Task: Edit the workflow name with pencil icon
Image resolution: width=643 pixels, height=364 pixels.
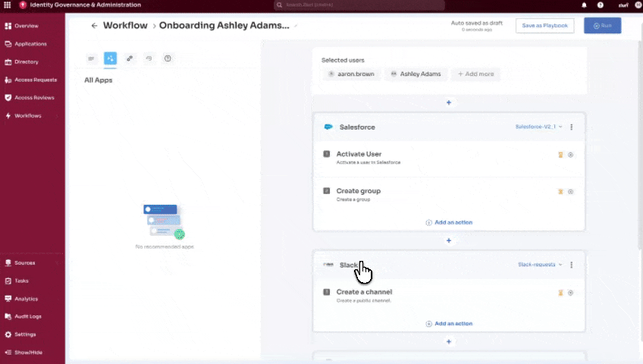Action: 296,26
